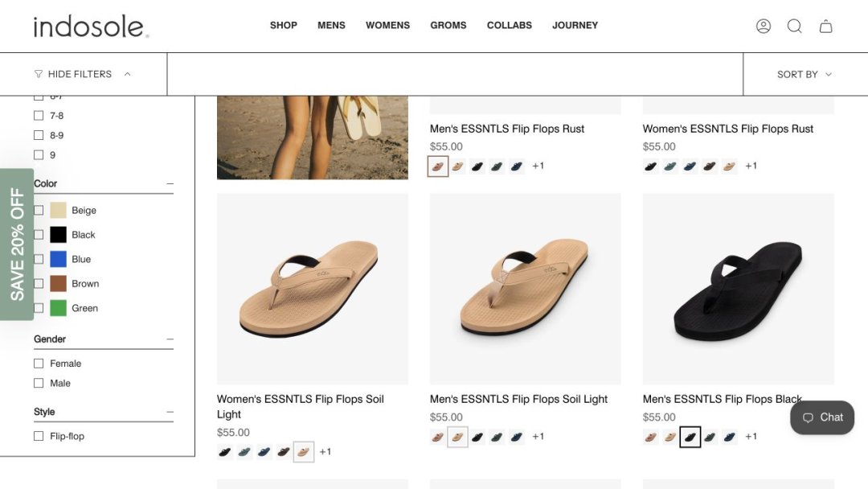
Task: Pick the selected black variant under Men's Black
Action: coord(690,437)
